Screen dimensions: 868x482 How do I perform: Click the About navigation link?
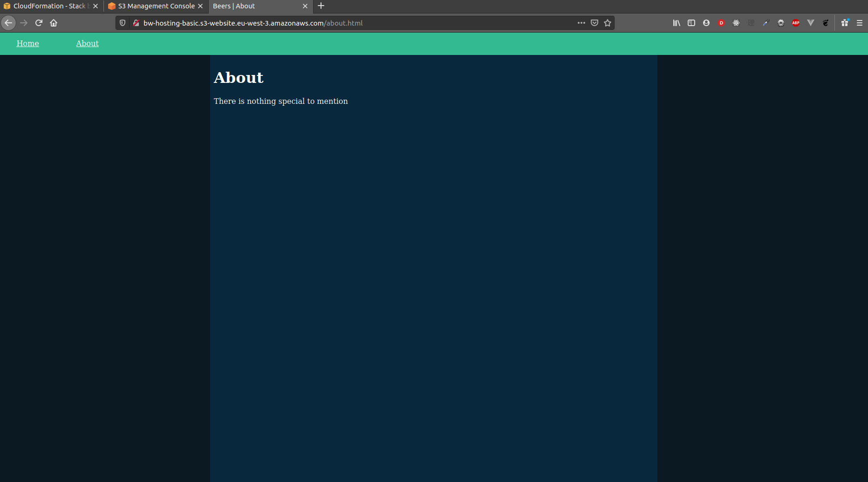click(87, 43)
